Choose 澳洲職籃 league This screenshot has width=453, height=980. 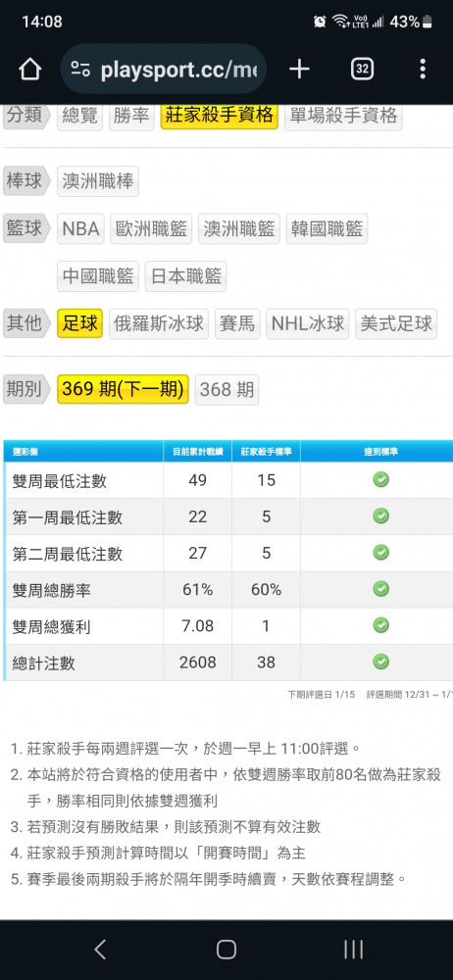(239, 228)
